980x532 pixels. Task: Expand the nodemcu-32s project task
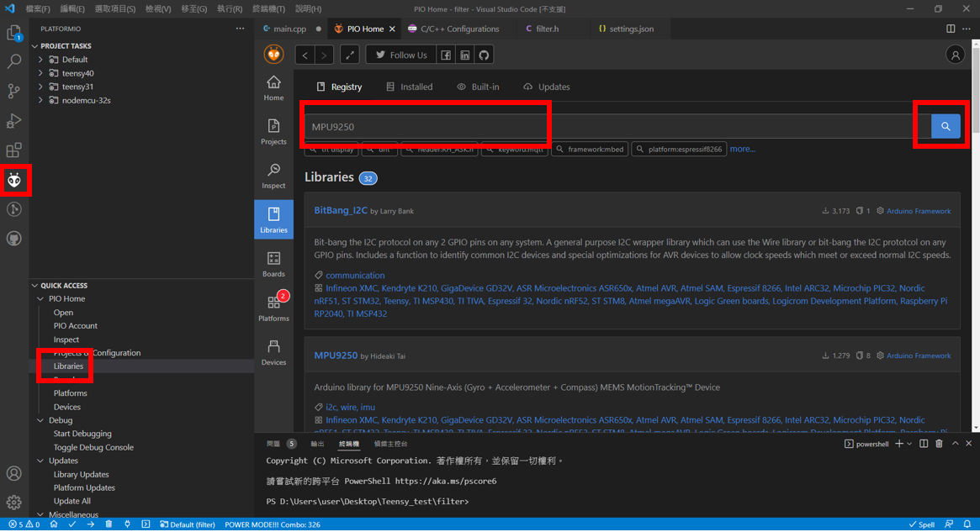[x=40, y=100]
